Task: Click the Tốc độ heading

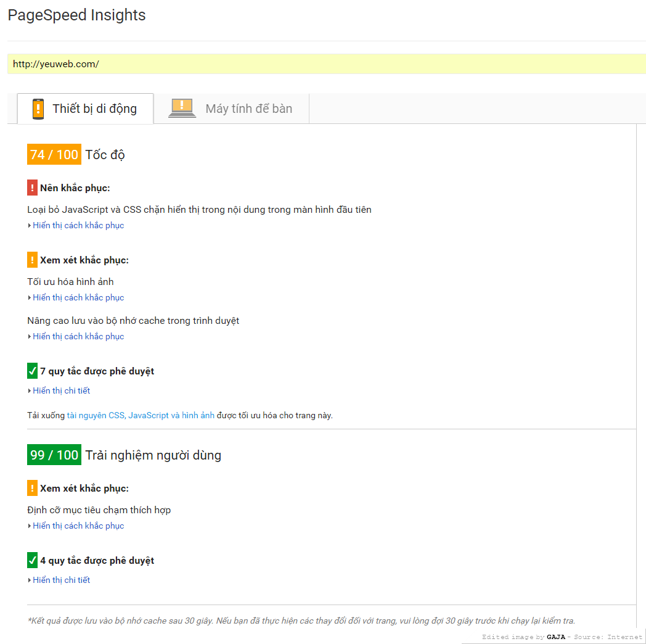Action: point(105,155)
